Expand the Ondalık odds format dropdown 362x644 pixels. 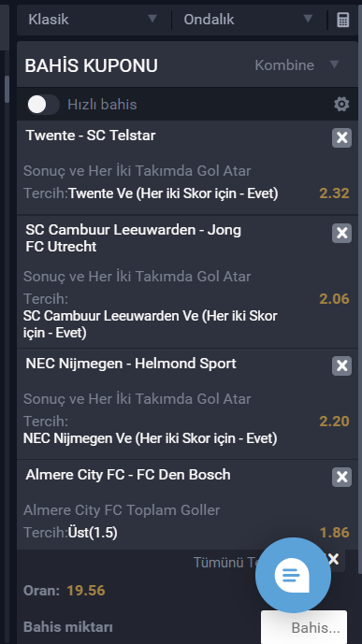[249, 20]
